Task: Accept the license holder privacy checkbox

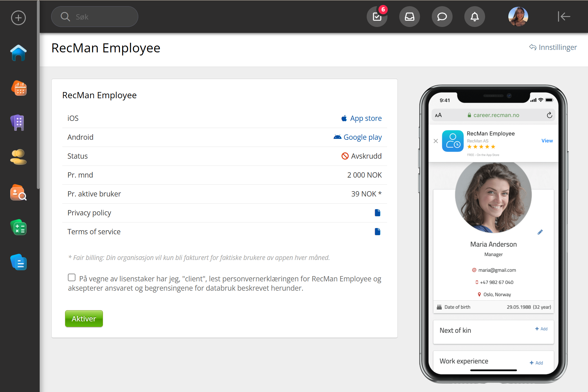Action: click(72, 278)
